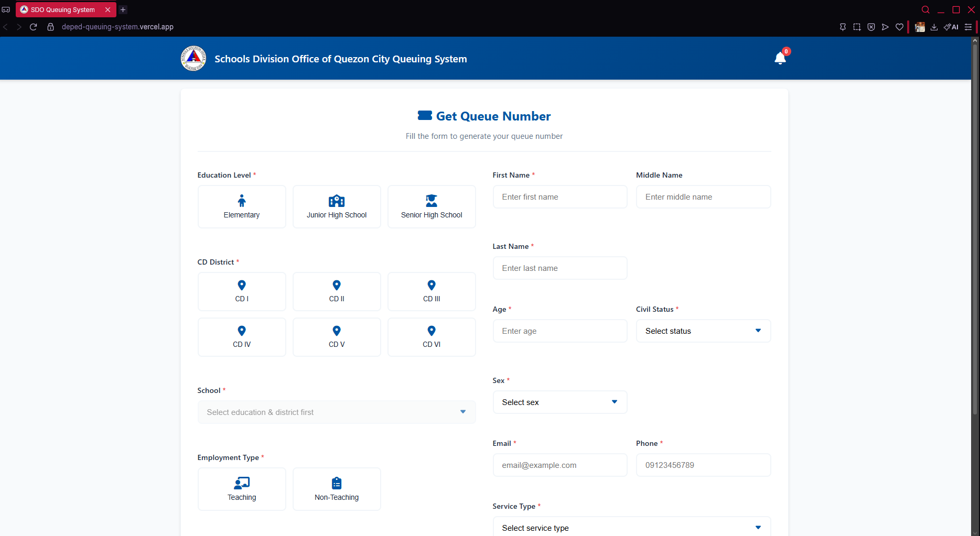Click the pin icon in browser toolbar

click(x=843, y=27)
